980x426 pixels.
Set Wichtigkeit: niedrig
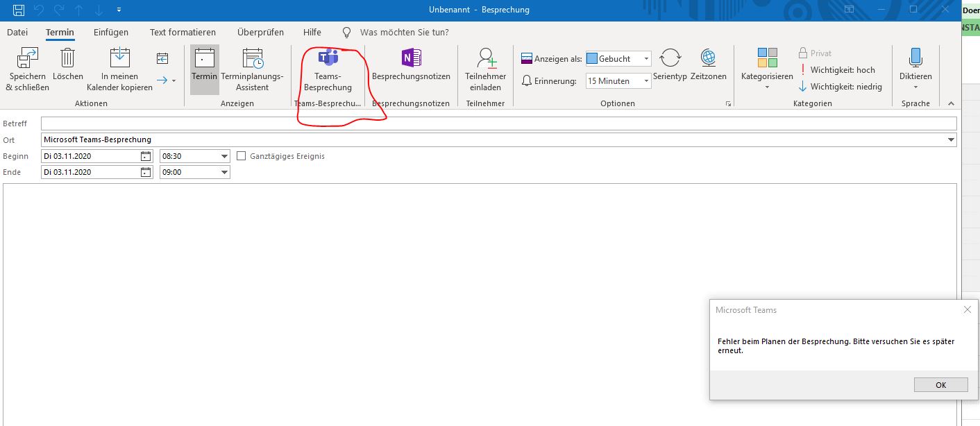click(840, 87)
